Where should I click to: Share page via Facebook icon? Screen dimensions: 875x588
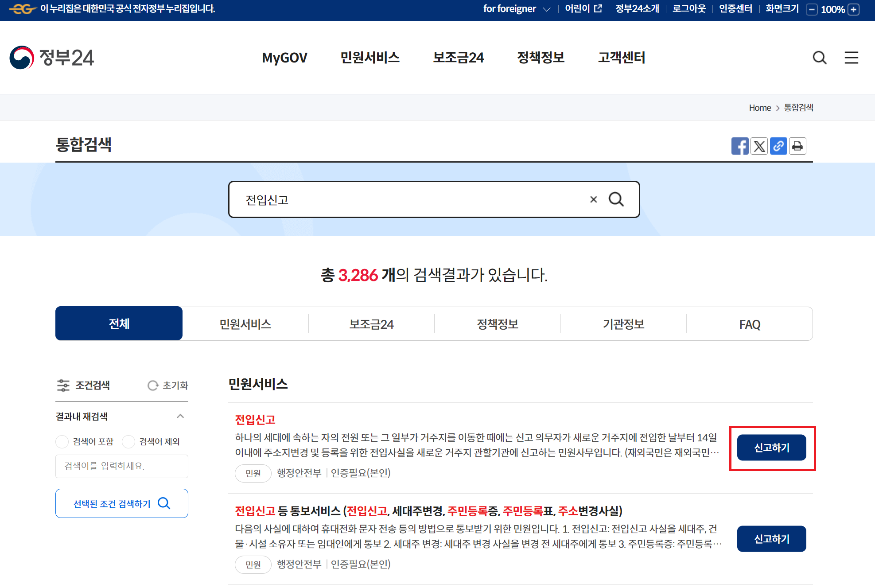coord(739,146)
